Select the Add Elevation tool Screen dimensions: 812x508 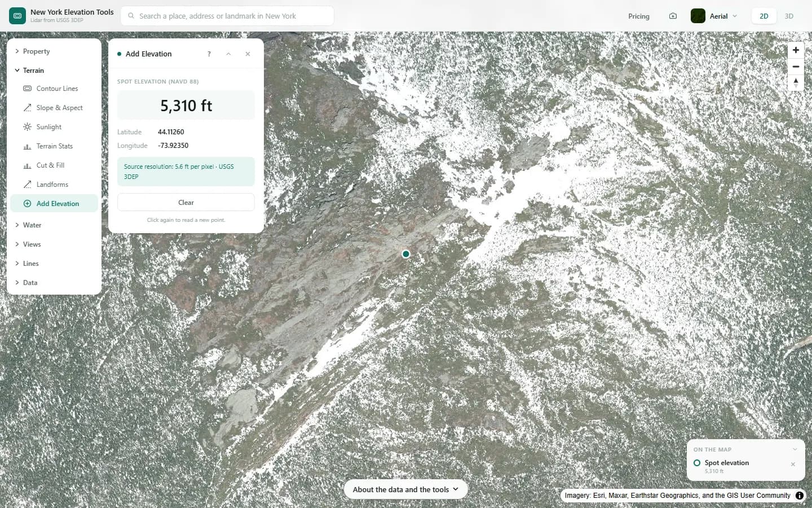click(54, 204)
